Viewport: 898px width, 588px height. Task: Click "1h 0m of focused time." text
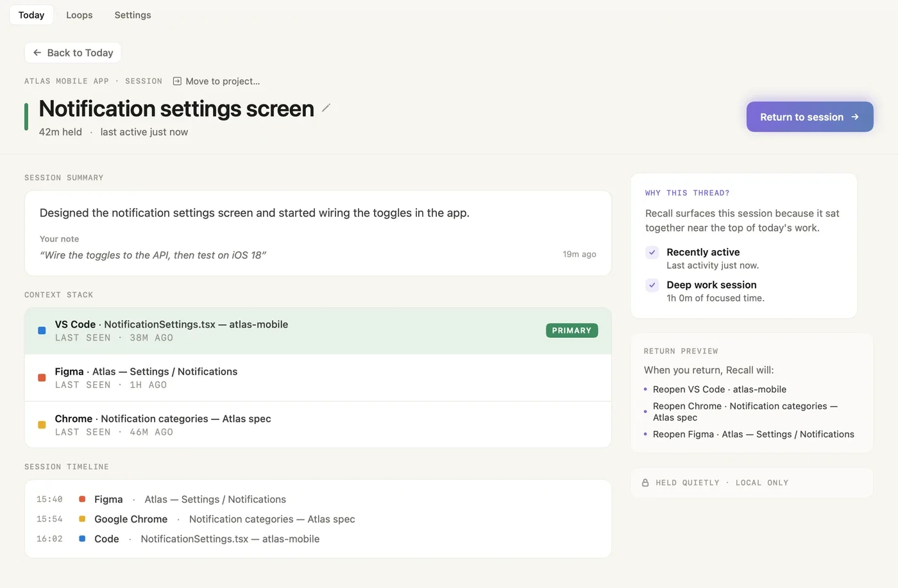pos(715,298)
